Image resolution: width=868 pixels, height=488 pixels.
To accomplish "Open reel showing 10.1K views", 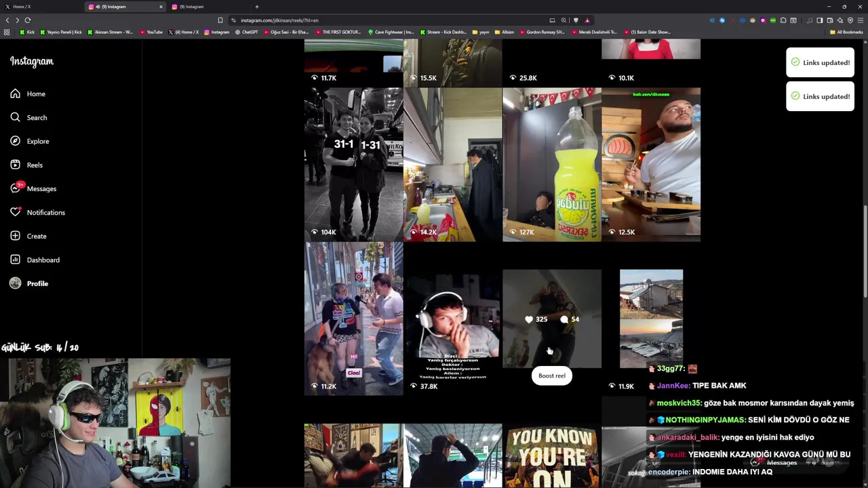I will (x=651, y=62).
